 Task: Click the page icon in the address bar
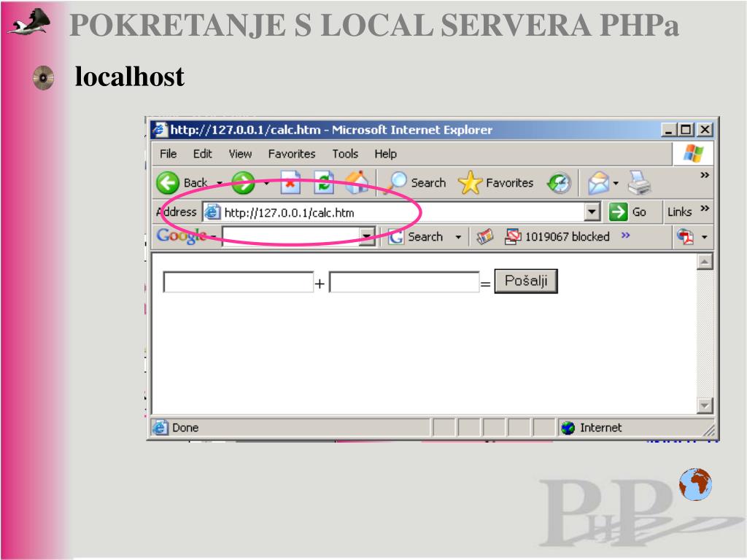(212, 212)
